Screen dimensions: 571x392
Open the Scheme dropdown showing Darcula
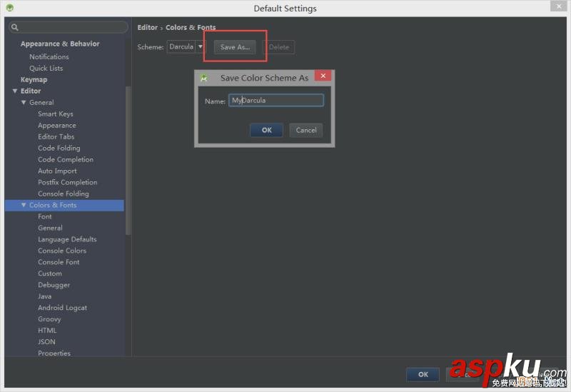click(186, 46)
